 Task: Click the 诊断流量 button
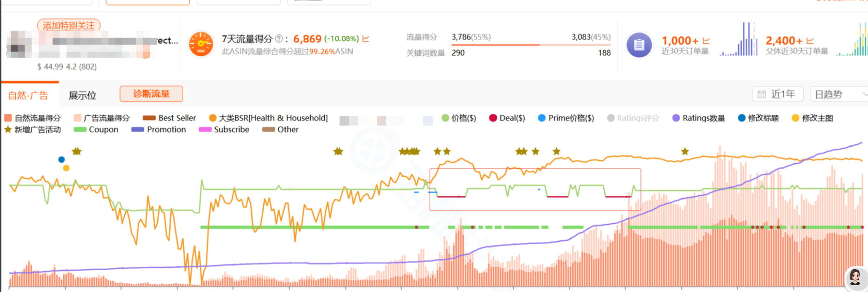tap(151, 94)
